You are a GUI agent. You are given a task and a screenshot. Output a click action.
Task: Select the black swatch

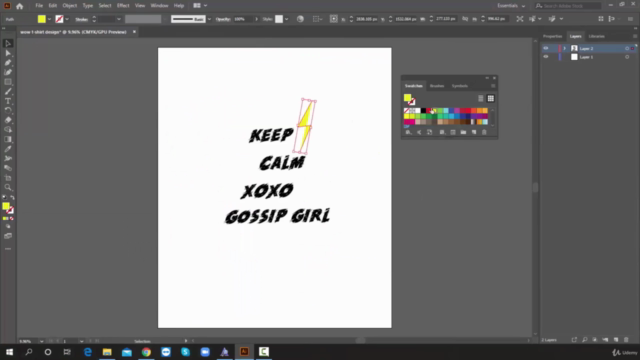click(x=423, y=111)
